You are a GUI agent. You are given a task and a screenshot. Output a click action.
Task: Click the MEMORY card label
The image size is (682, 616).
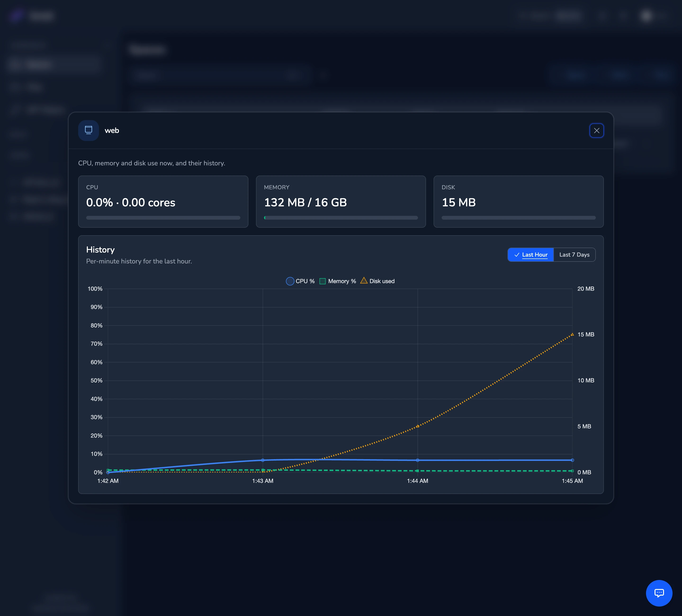276,187
